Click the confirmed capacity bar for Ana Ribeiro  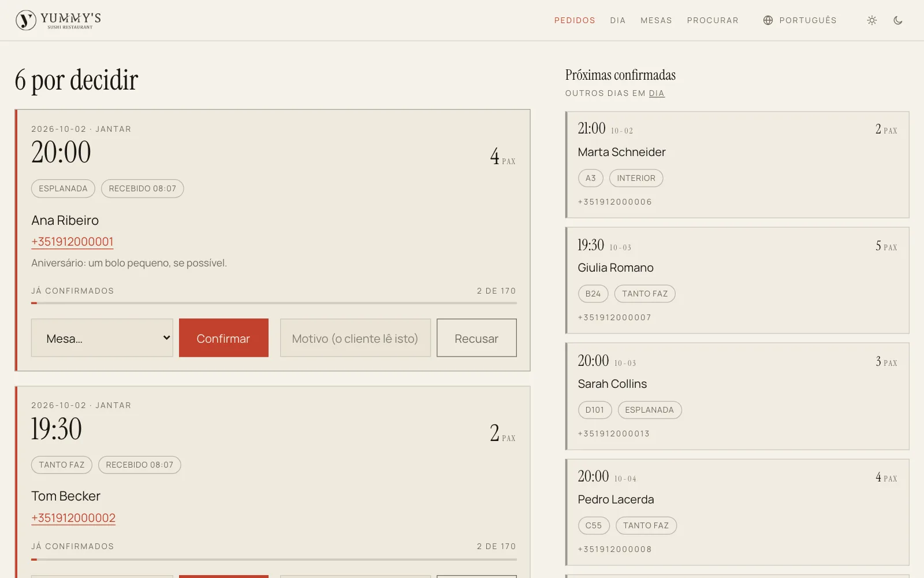click(x=274, y=303)
